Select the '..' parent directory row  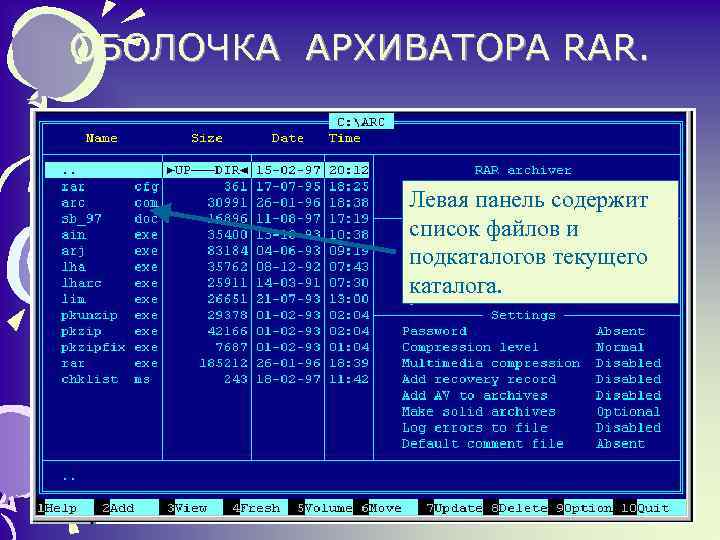click(x=207, y=170)
